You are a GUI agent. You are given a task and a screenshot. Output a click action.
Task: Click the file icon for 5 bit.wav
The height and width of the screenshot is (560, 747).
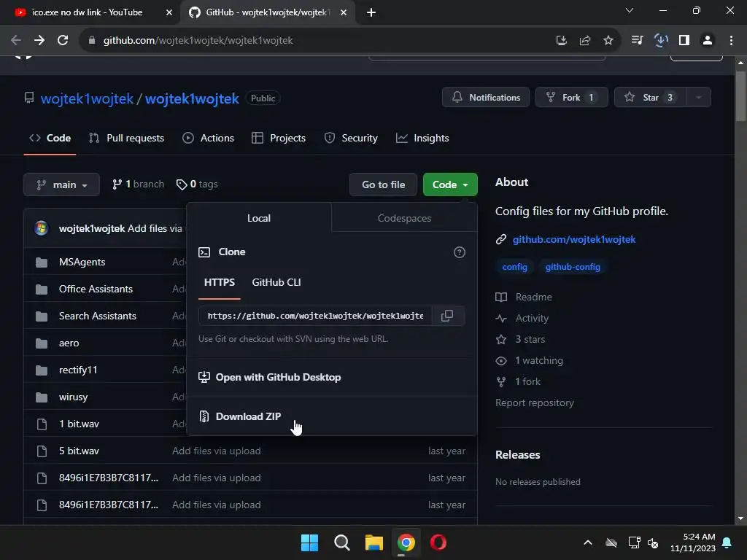click(x=42, y=451)
